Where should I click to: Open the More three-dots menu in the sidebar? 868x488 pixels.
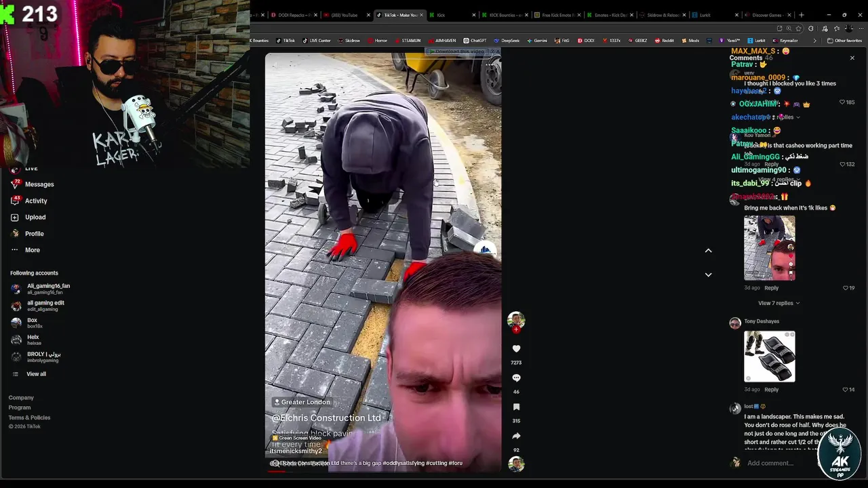[x=15, y=250]
